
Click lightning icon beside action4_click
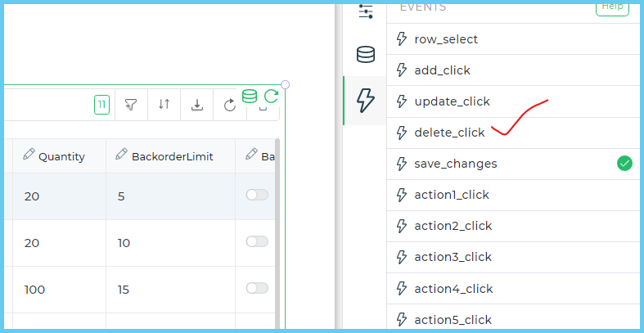pos(401,289)
